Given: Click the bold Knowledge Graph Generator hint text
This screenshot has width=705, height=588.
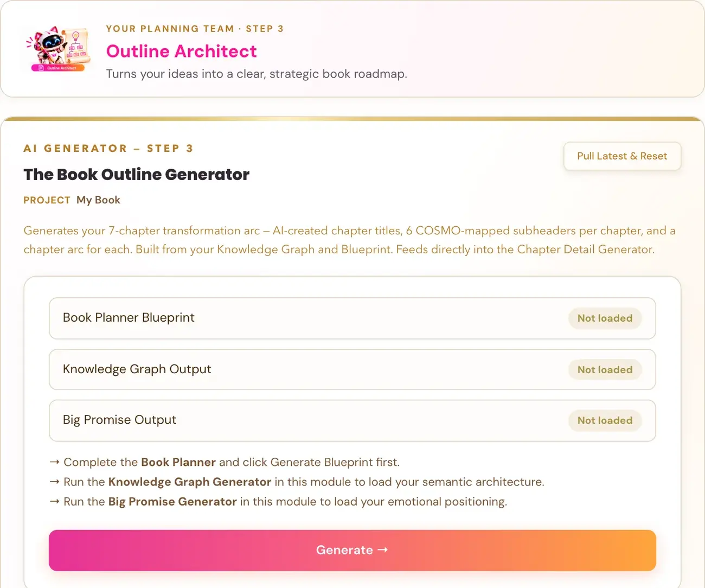Looking at the screenshot, I should tap(190, 482).
